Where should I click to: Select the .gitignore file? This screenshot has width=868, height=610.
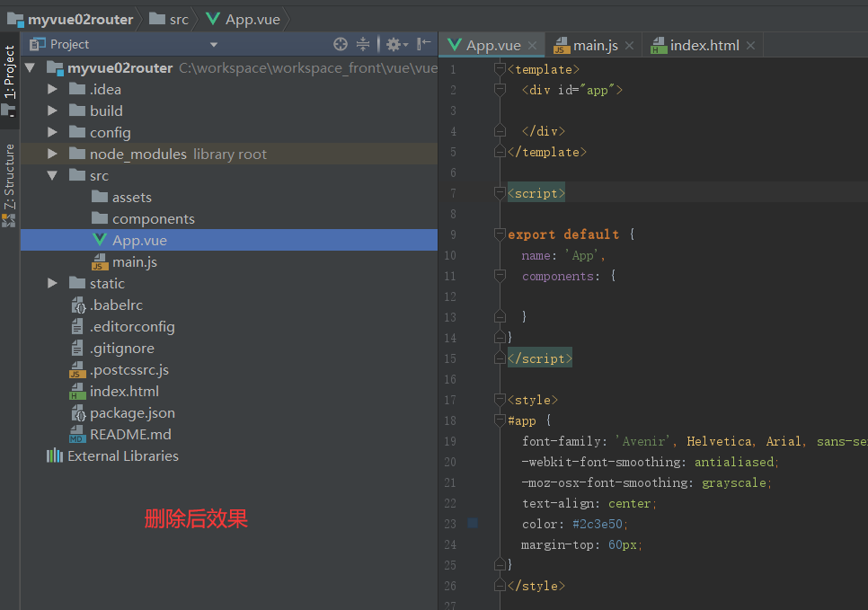[111, 349]
